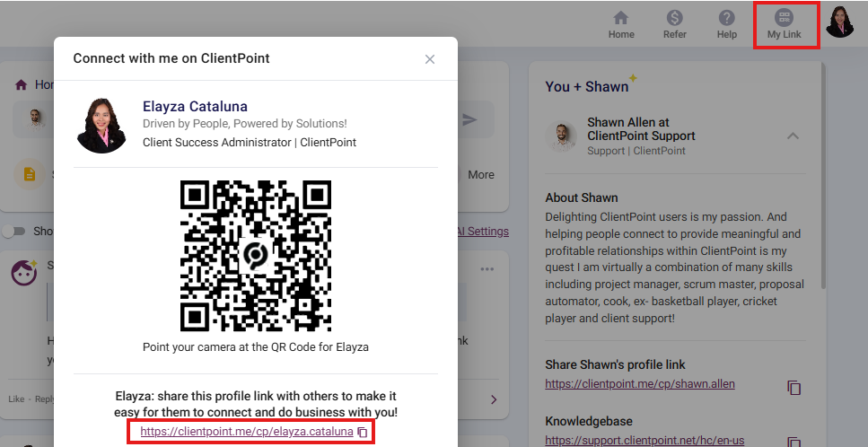
Task: Click the Elayza Cataluna name heading
Action: tap(195, 106)
